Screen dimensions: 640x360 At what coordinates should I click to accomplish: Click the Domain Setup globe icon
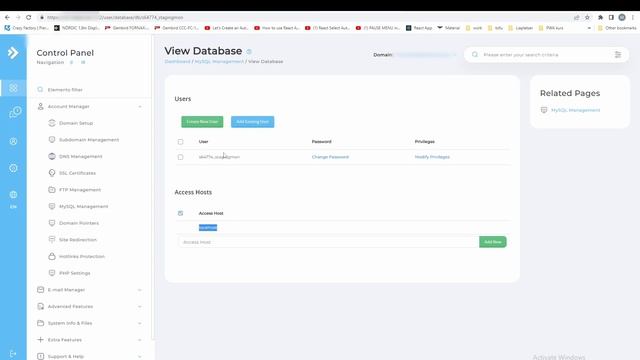(52, 123)
